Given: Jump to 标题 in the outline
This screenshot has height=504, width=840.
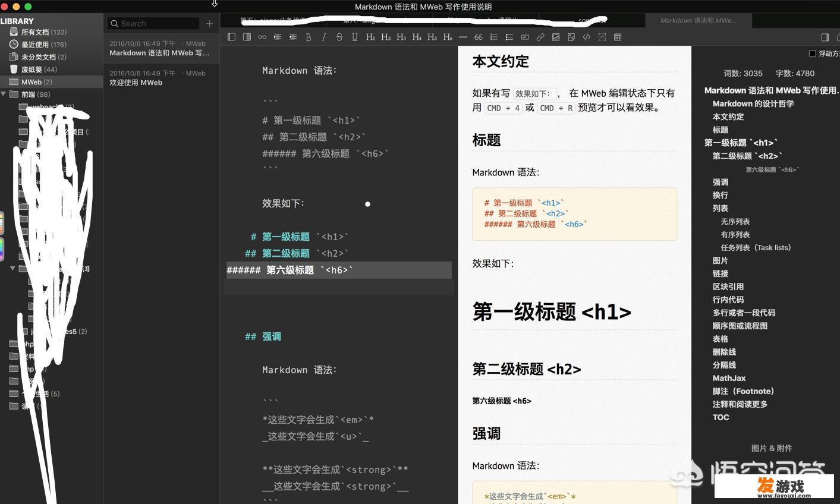Looking at the screenshot, I should [x=720, y=130].
